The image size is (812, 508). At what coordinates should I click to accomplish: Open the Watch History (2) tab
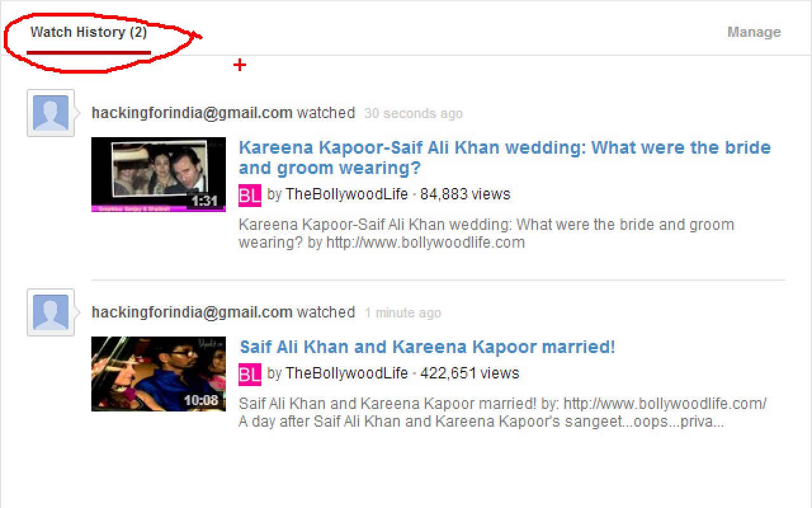[89, 32]
